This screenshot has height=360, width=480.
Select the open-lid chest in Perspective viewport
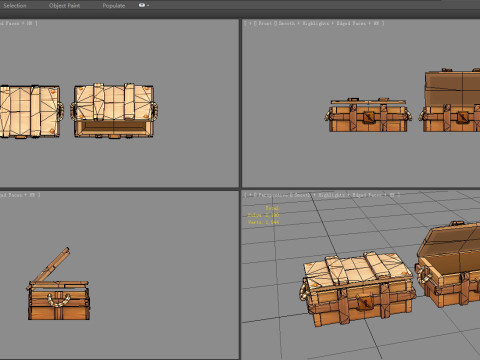(x=448, y=265)
